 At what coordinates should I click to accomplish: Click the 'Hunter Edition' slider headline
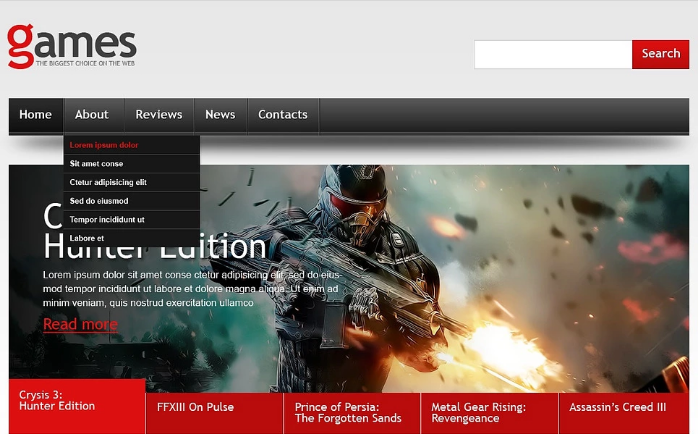click(155, 246)
